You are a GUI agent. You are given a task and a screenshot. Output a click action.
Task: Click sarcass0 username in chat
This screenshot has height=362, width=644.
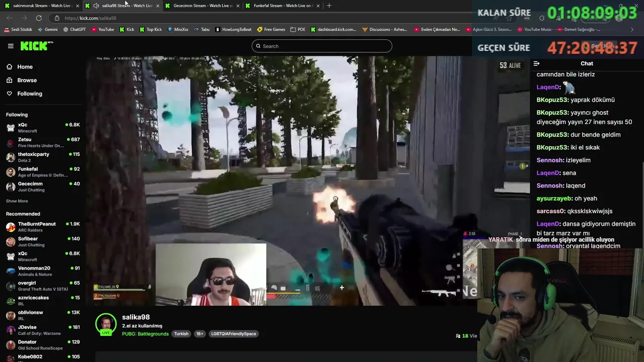point(550,211)
